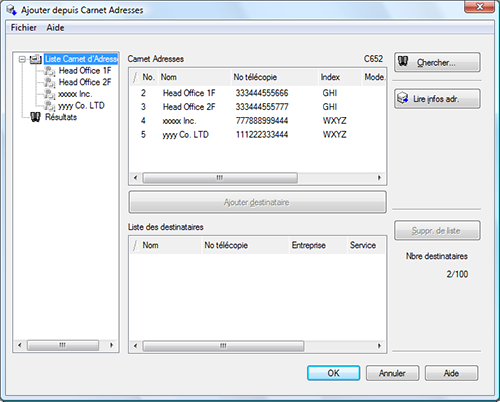Screen dimensions: 500x402
Task: Select xxxxx Inc. in the tree
Action: tap(75, 94)
